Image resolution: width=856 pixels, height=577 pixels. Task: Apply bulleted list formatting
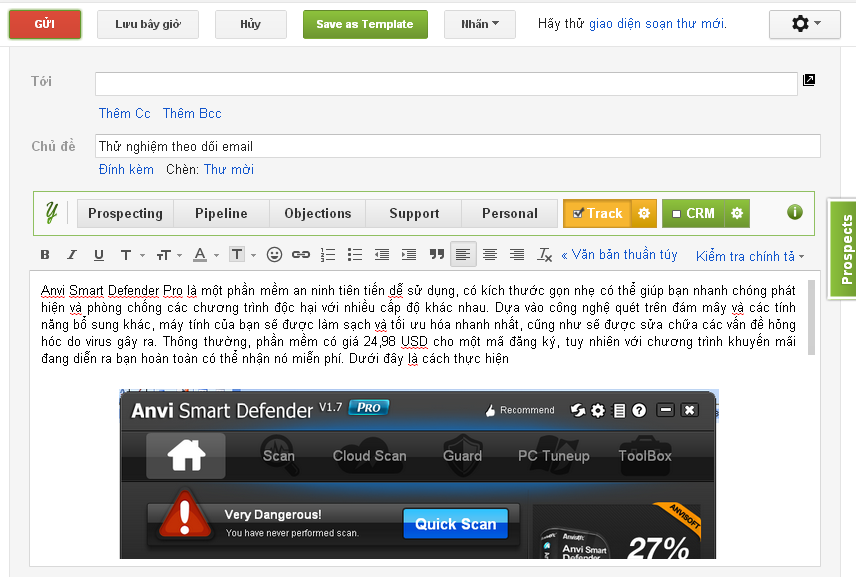(x=355, y=254)
